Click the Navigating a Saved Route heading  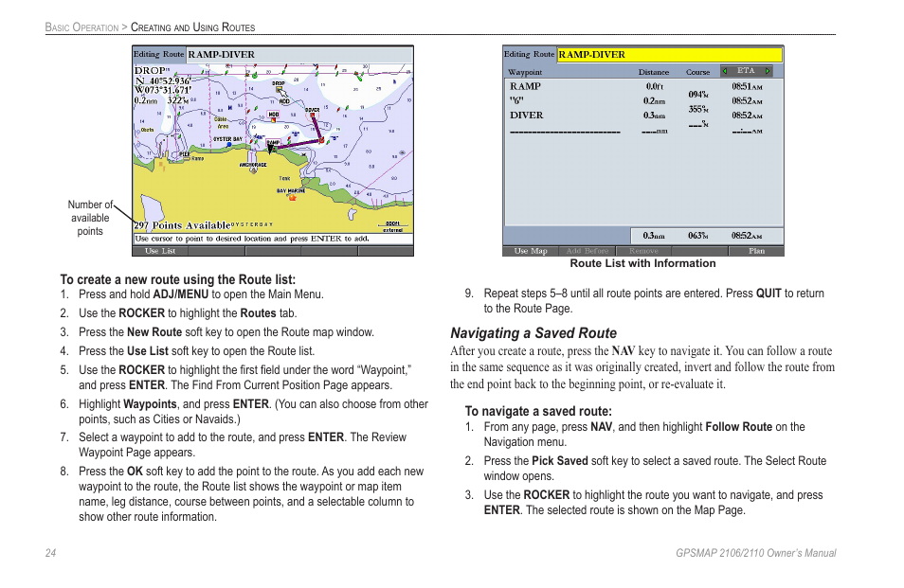[x=533, y=333]
